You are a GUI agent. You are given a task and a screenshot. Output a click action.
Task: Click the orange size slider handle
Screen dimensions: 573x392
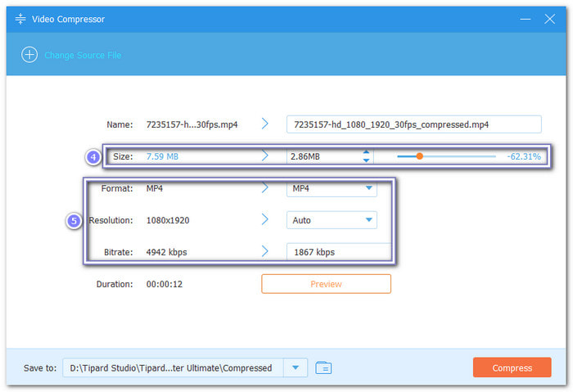419,155
